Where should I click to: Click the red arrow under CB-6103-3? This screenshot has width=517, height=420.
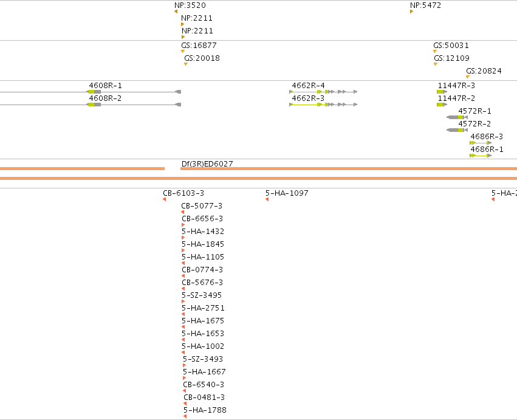coord(164,199)
